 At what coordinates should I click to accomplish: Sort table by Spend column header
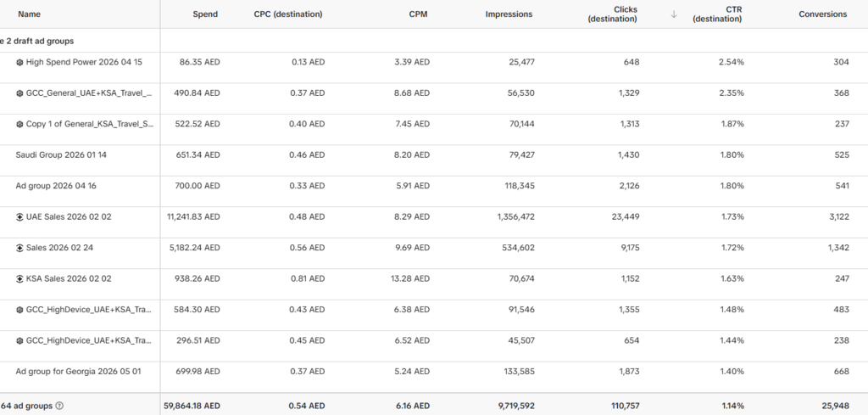205,14
